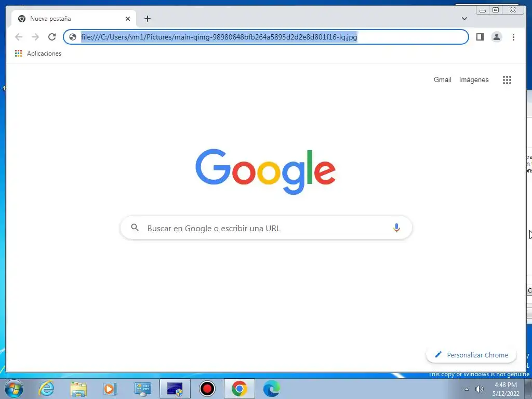Open the Gmail link
This screenshot has width=532, height=399.
coord(443,79)
